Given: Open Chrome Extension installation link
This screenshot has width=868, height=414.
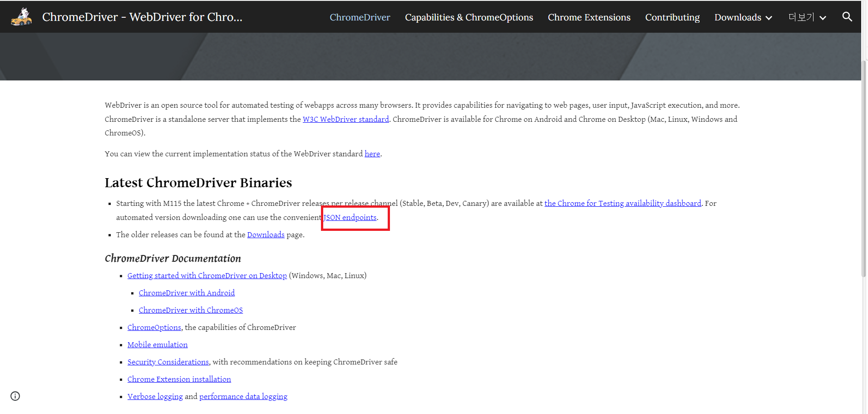Looking at the screenshot, I should pyautogui.click(x=179, y=379).
